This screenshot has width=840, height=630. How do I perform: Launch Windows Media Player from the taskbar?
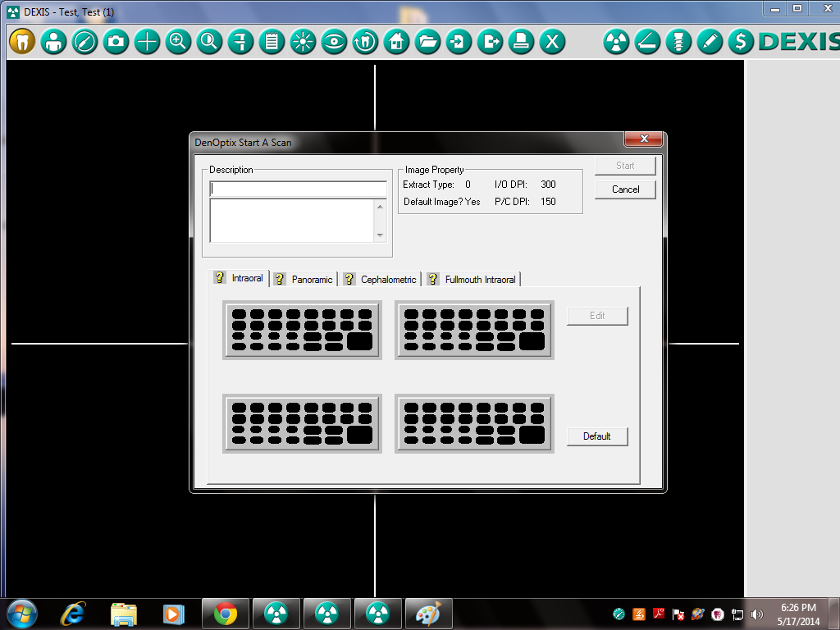tap(174, 614)
